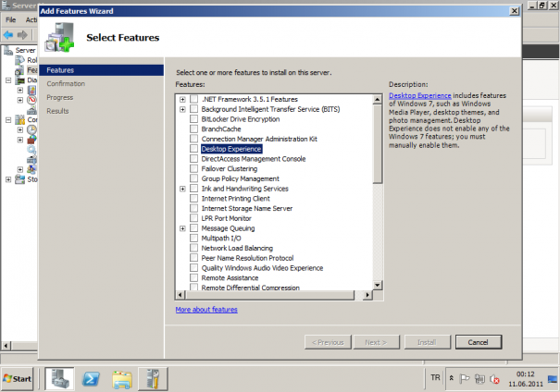Check Ink and Handwriting Services box

point(194,189)
